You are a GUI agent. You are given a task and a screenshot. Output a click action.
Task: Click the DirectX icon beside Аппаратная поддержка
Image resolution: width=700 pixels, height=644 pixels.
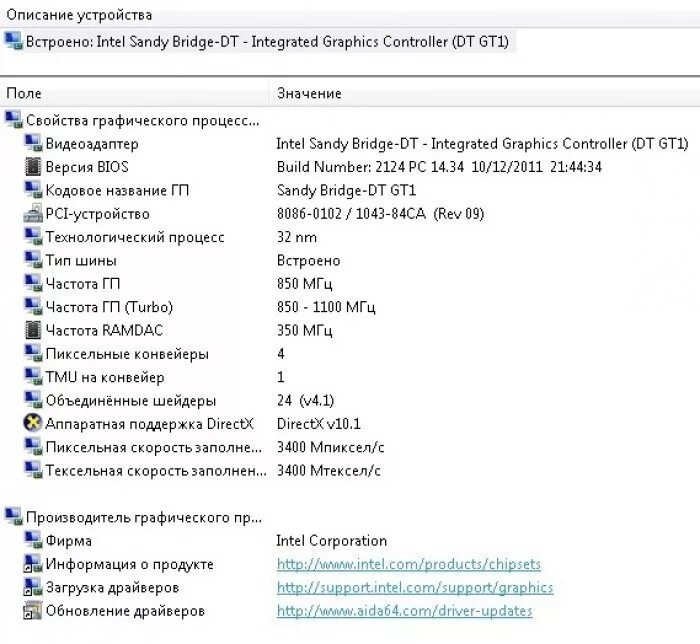coord(33,423)
